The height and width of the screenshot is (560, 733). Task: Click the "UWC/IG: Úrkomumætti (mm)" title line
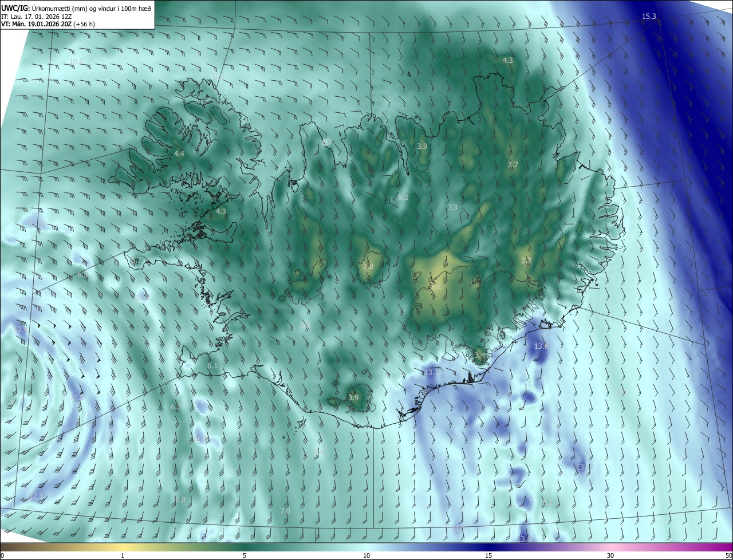pos(77,7)
